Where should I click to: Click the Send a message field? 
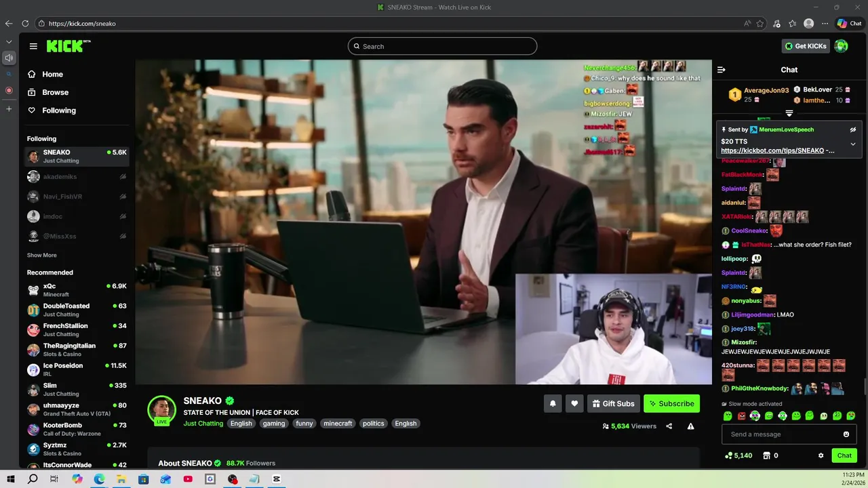pos(789,434)
